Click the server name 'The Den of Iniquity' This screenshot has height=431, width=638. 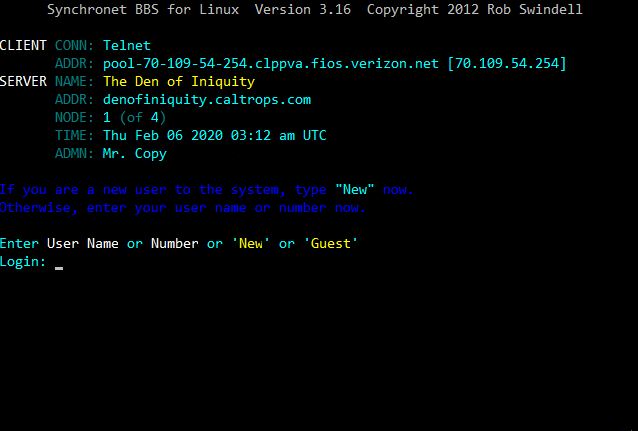point(179,81)
